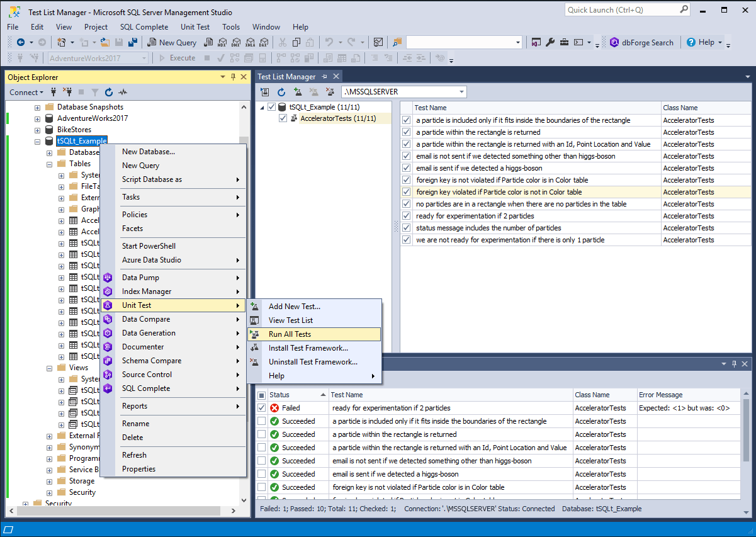Click the New Query toolbar button

(x=171, y=42)
